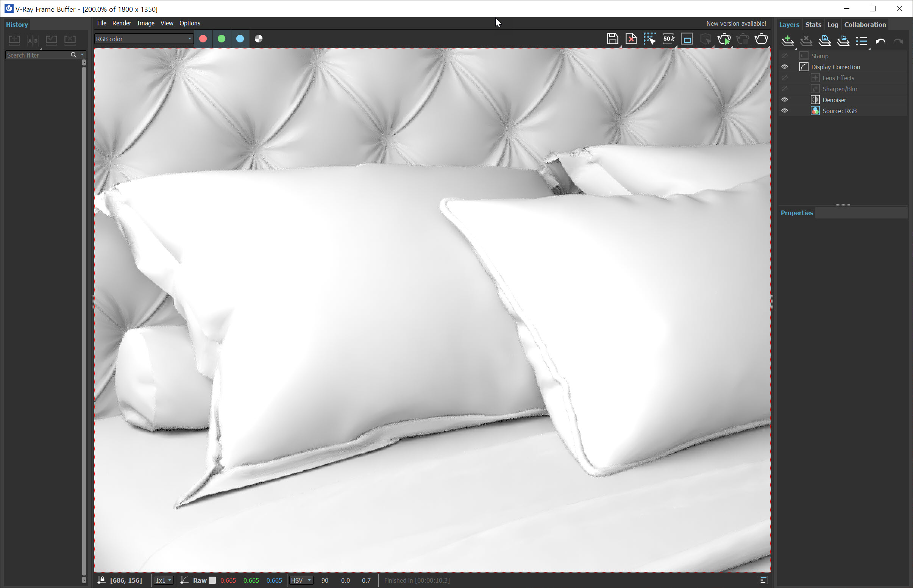Select the Source: RGB layer
The image size is (913, 588).
click(839, 111)
